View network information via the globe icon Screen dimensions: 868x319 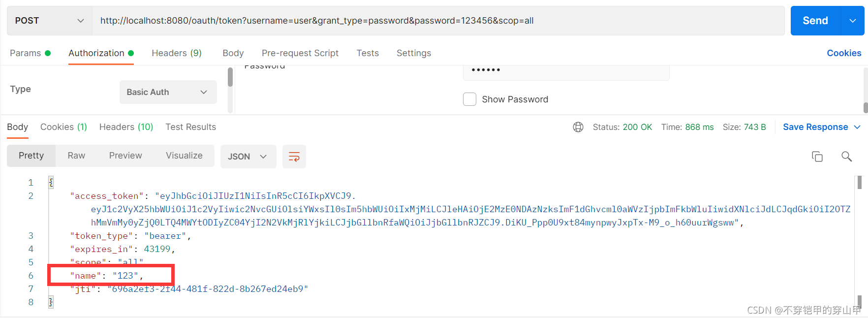pos(578,127)
